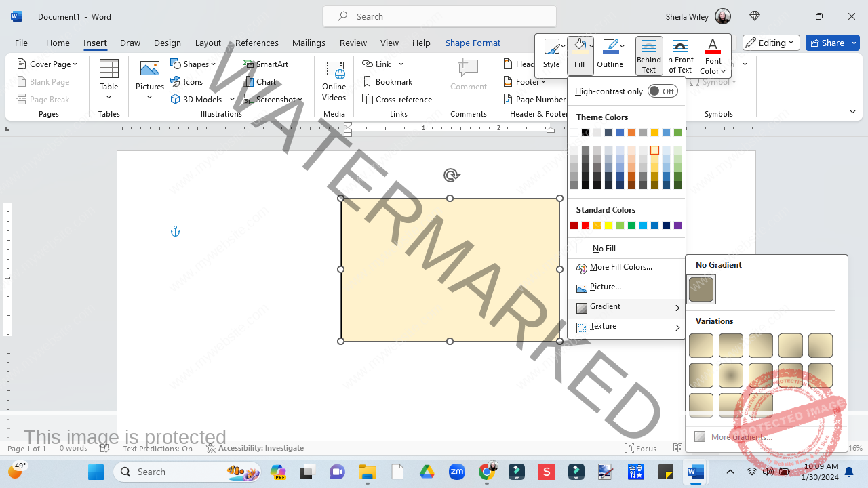Insert Online Videos
Screen dimensions: 868x488
334,80
